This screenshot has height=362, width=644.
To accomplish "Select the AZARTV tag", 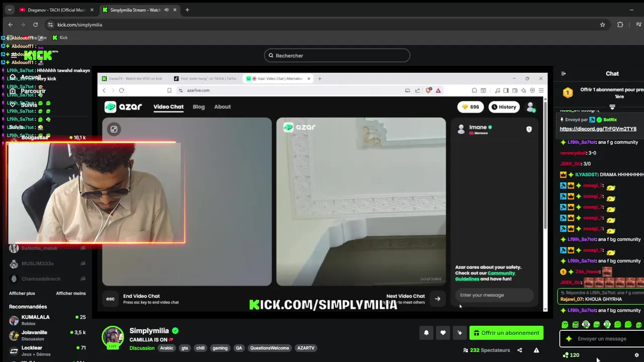I will click(x=306, y=348).
